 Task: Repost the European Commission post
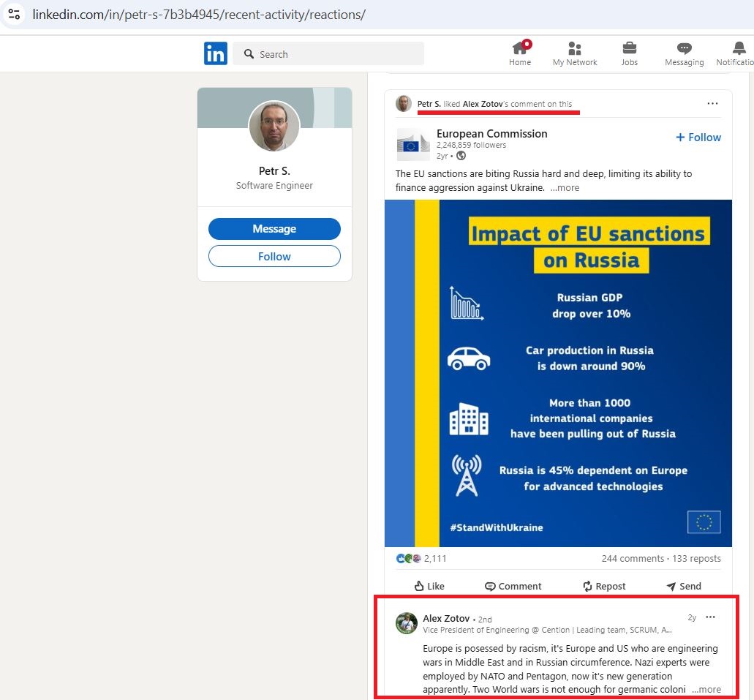click(x=604, y=586)
